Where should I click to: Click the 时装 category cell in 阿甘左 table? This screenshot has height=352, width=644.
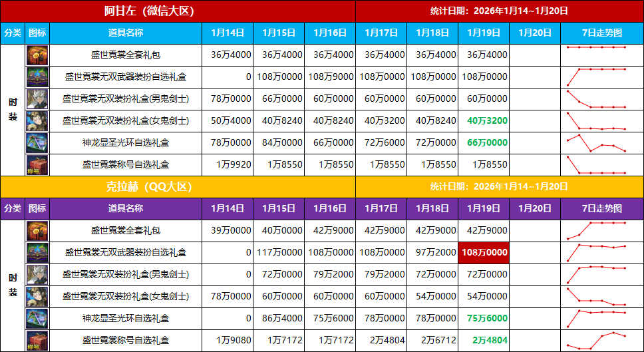pyautogui.click(x=13, y=110)
